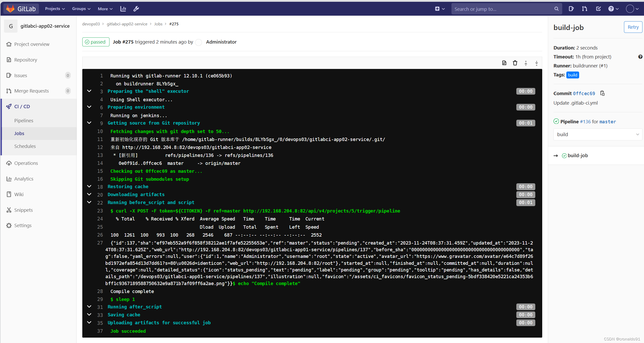Viewport: 644px width, 343px height.
Task: Open the admin area wrench icon
Action: [x=136, y=9]
